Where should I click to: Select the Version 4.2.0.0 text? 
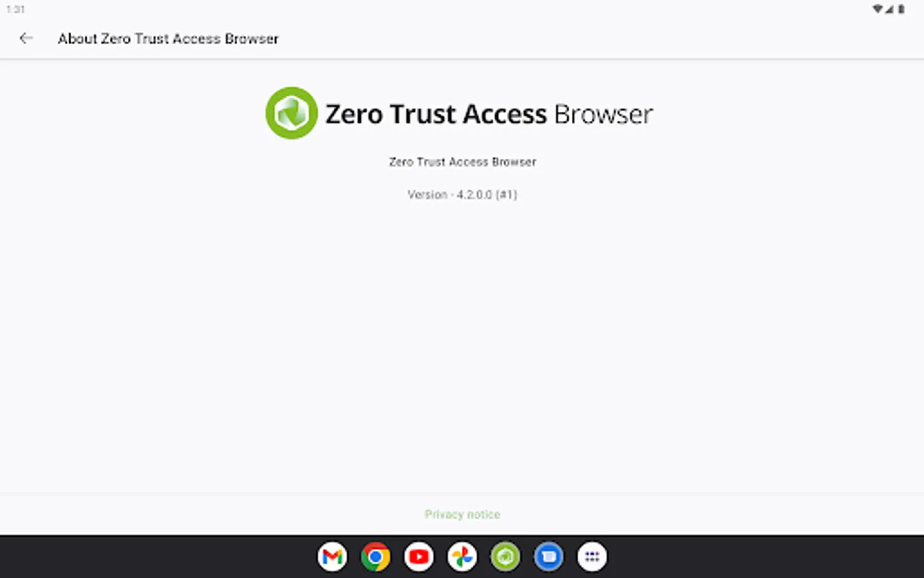462,195
